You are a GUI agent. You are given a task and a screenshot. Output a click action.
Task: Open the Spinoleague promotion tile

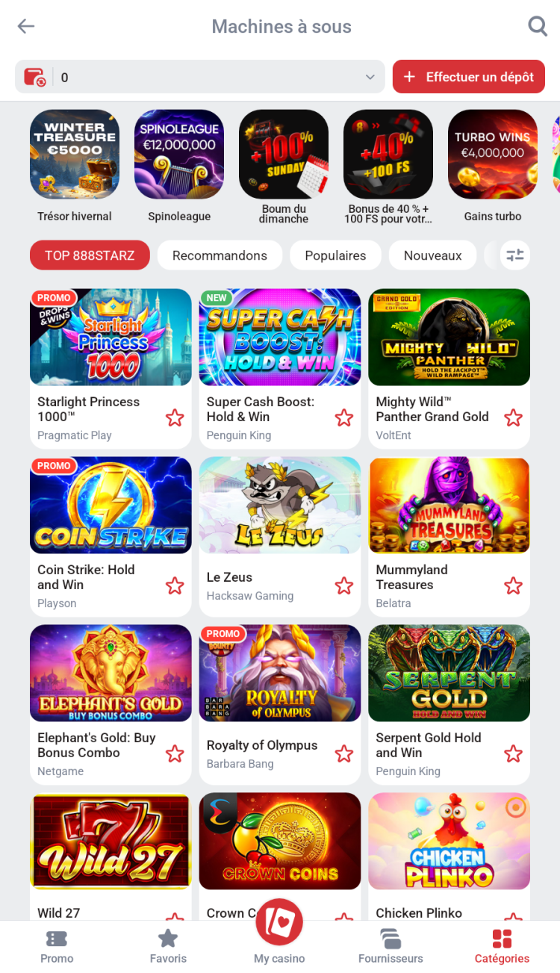pos(179,166)
